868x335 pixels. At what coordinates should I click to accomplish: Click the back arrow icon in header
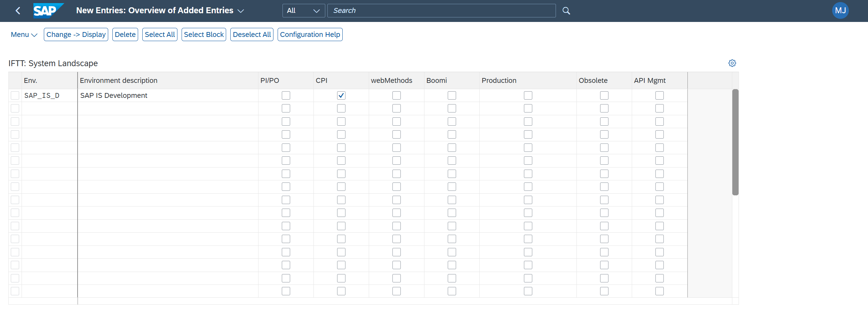18,11
